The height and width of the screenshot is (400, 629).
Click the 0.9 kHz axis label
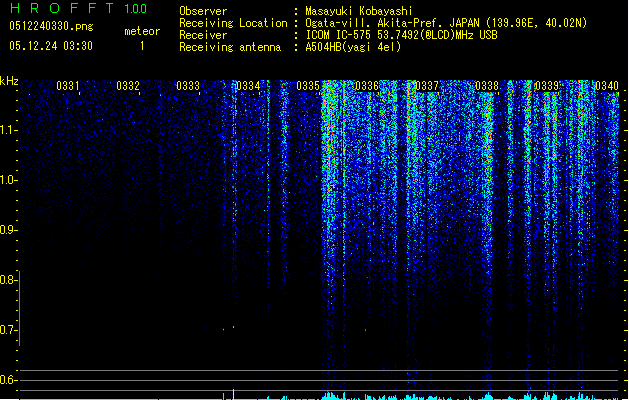8,230
